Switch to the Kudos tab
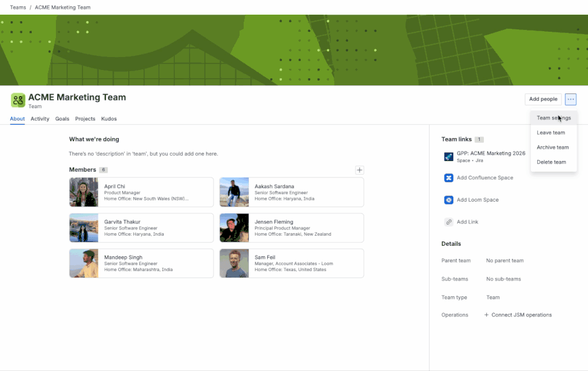This screenshot has height=371, width=588. (109, 119)
